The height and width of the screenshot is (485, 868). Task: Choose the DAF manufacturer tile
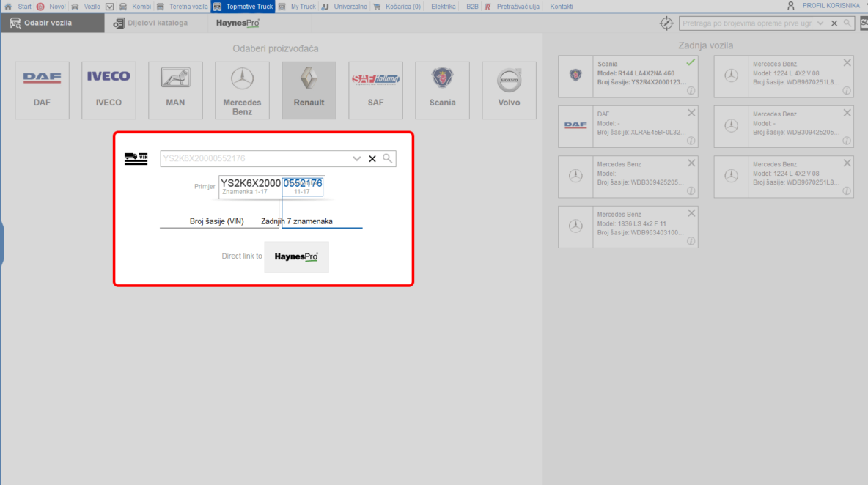click(x=42, y=90)
